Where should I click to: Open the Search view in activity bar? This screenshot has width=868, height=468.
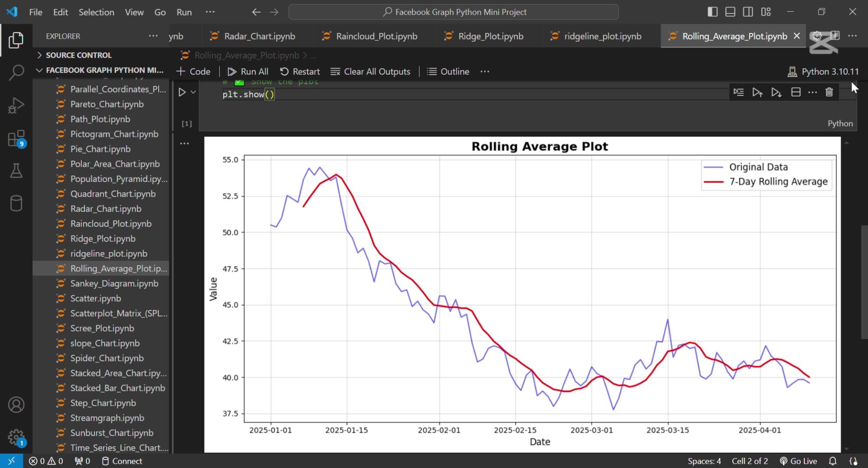pos(16,72)
